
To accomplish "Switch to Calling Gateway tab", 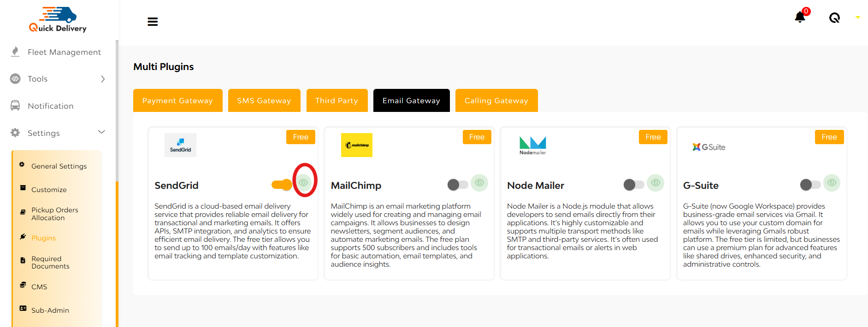I will tap(496, 100).
